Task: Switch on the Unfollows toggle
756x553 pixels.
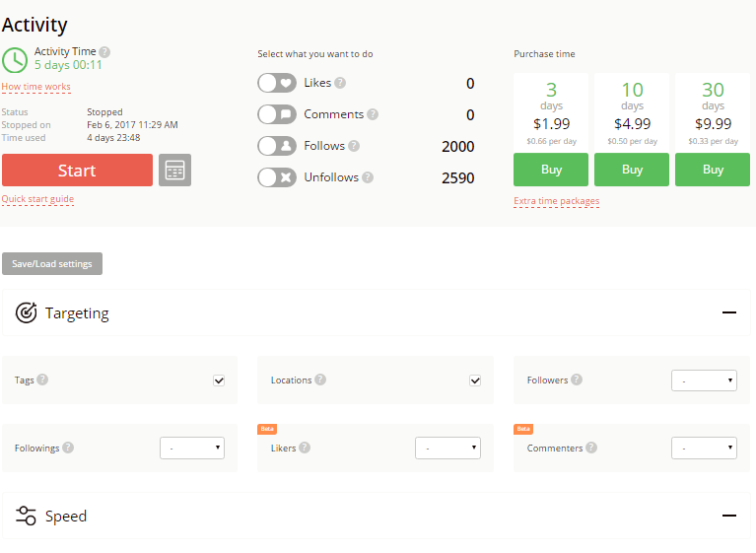Action: point(277,177)
